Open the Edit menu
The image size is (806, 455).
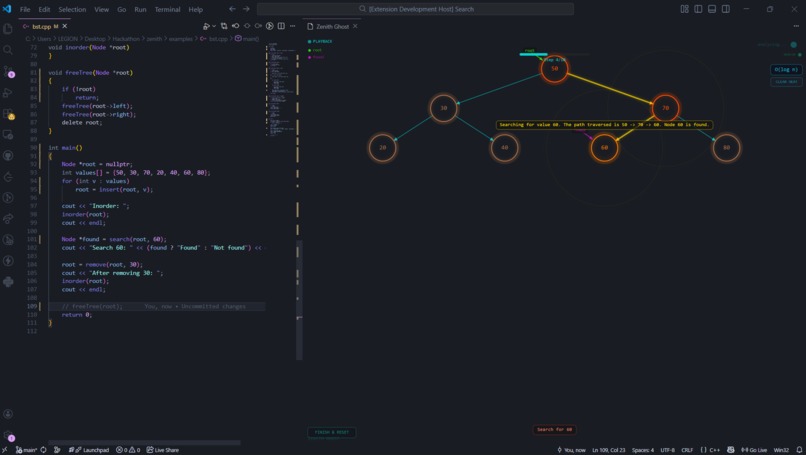44,9
